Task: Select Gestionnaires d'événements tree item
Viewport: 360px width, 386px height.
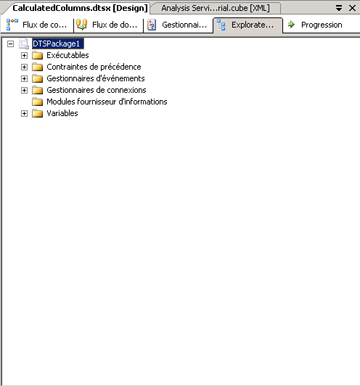Action: pos(96,79)
